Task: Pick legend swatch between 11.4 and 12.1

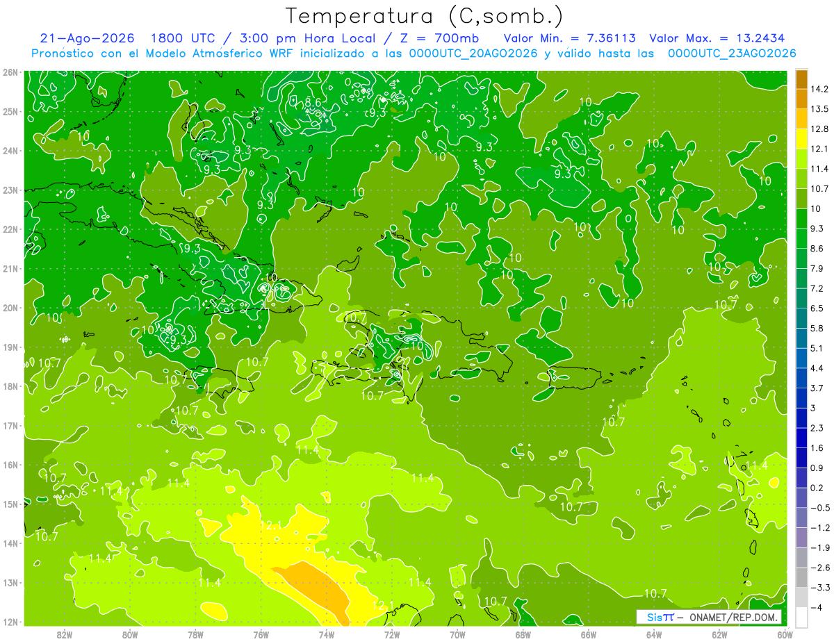Action: point(801,159)
